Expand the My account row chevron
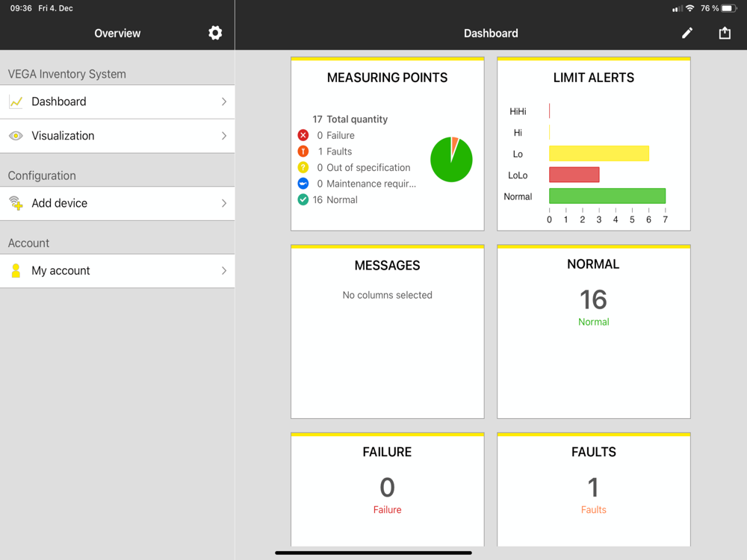Viewport: 747px width, 560px height. tap(224, 271)
